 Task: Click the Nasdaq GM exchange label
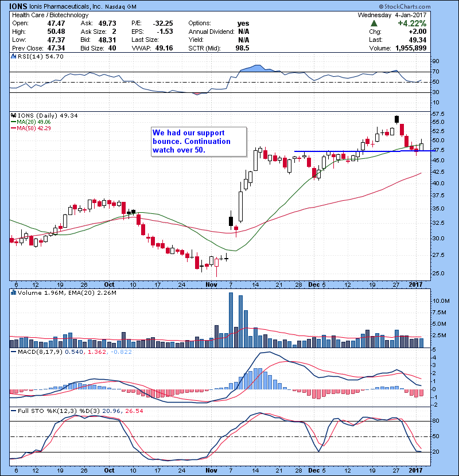tap(120, 7)
